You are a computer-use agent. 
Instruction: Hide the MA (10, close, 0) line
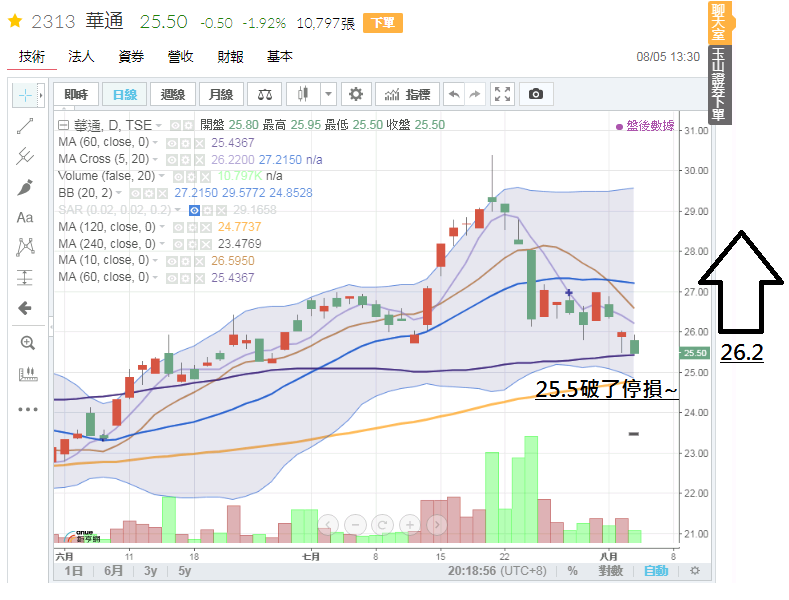click(172, 262)
